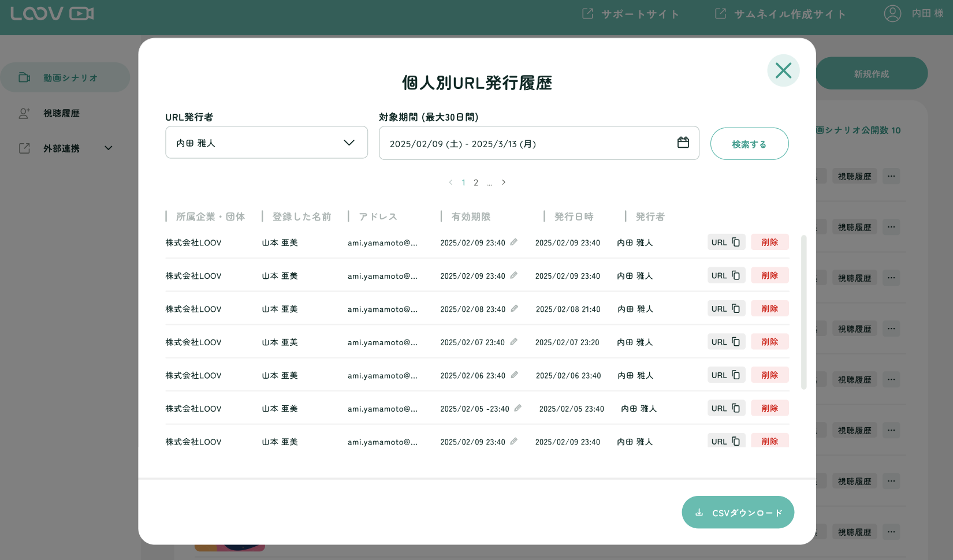Go to next page with right chevron
The width and height of the screenshot is (953, 560).
tap(504, 182)
